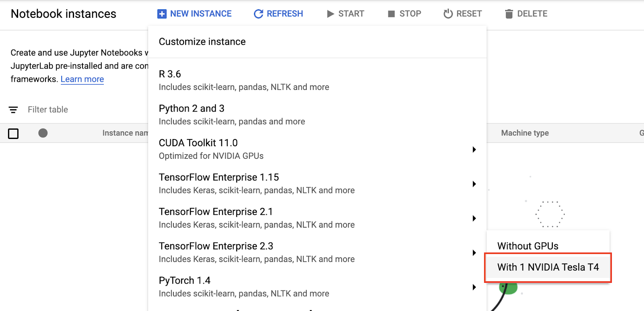This screenshot has height=311, width=644.
Task: Click the Reset power icon
Action: click(448, 14)
